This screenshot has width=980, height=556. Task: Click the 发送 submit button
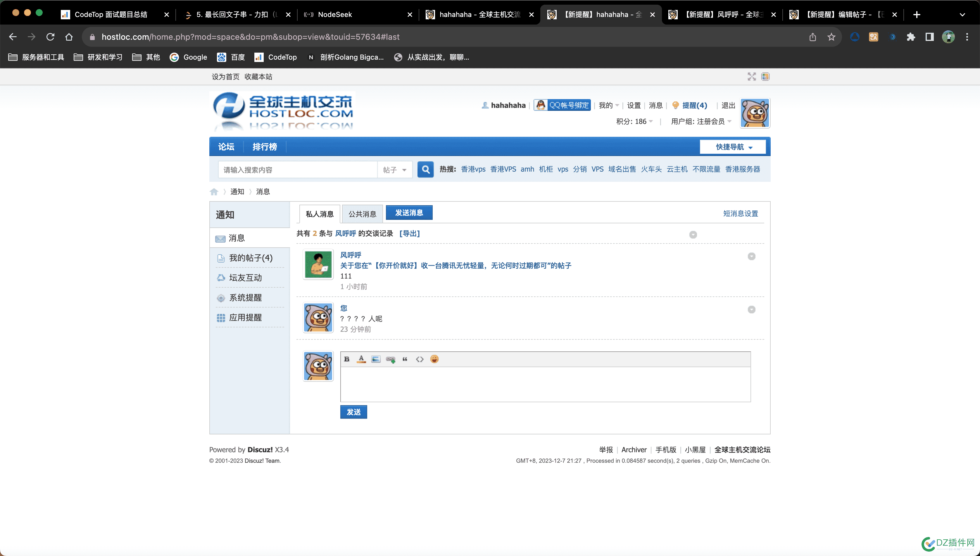coord(353,412)
